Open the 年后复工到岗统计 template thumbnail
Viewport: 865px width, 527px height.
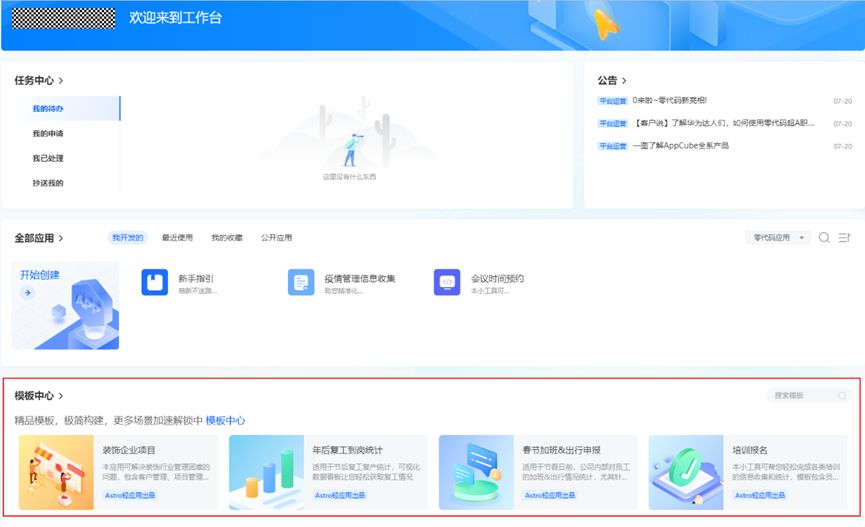266,472
